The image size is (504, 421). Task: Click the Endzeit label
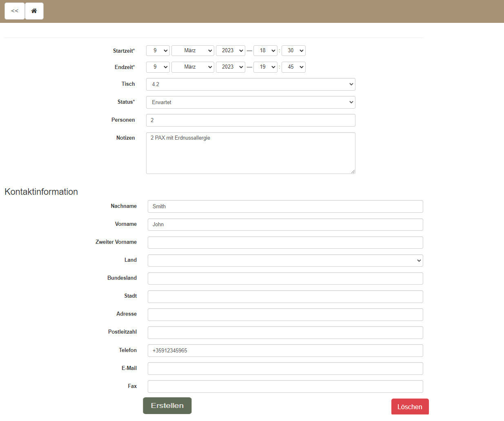pyautogui.click(x=124, y=67)
